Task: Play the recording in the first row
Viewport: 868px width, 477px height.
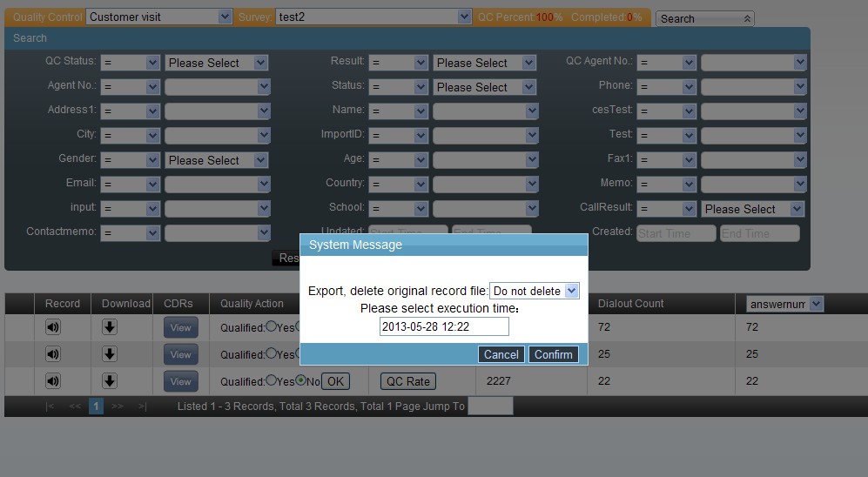Action: [x=53, y=327]
